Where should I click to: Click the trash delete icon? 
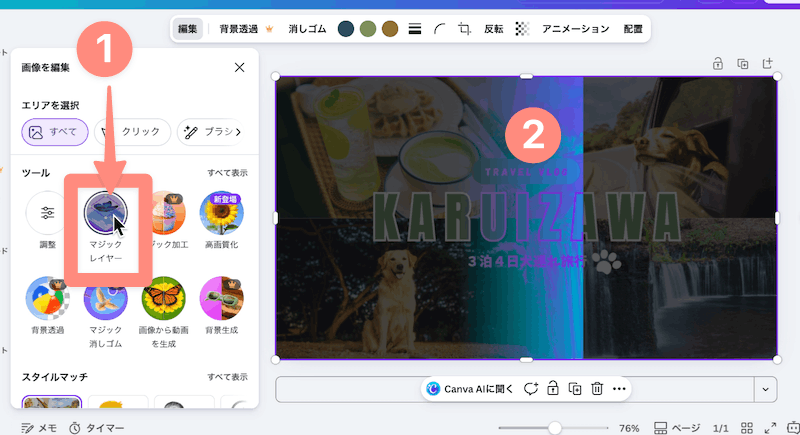pos(597,389)
